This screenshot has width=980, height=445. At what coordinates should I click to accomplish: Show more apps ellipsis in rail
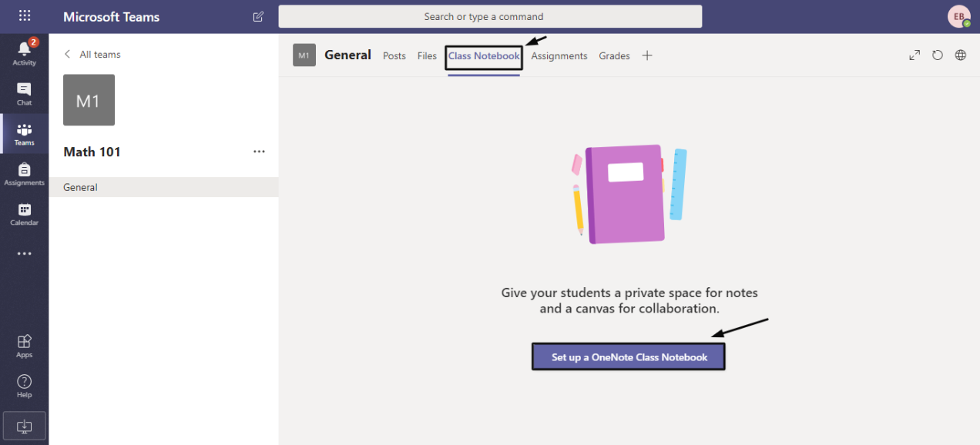tap(25, 253)
